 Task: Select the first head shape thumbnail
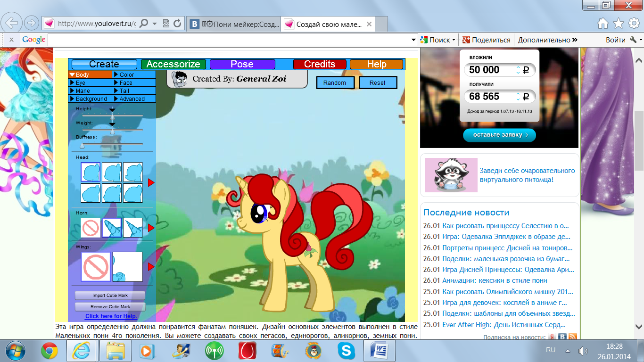91,172
